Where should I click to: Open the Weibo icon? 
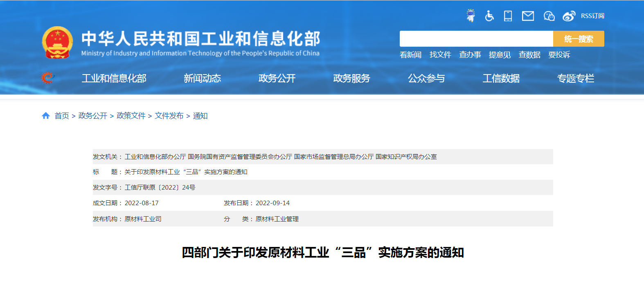click(569, 16)
